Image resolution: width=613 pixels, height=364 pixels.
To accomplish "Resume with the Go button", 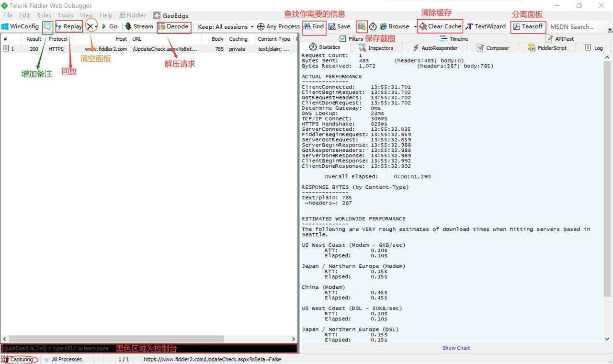I will click(110, 26).
